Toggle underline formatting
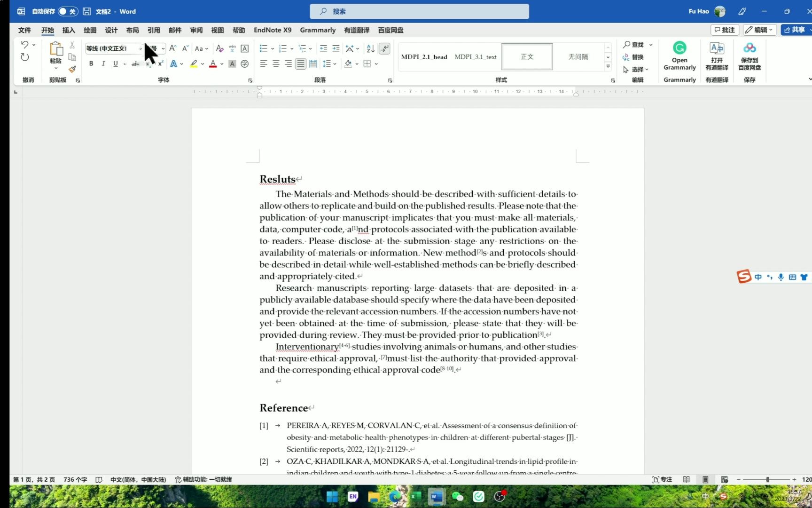Viewport: 812px width, 508px height. point(115,63)
